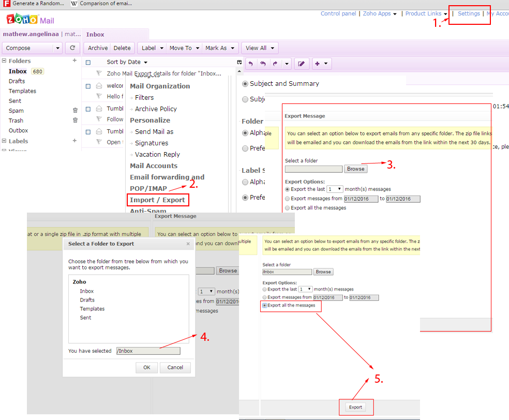
Task: Open the dropdown arrow beside the Forward icon
Action: pos(287,64)
